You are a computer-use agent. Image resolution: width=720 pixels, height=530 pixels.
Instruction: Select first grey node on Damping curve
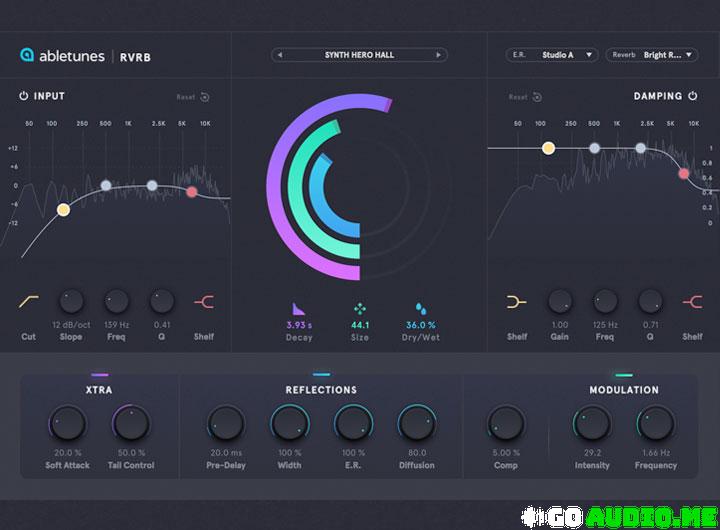tap(595, 148)
